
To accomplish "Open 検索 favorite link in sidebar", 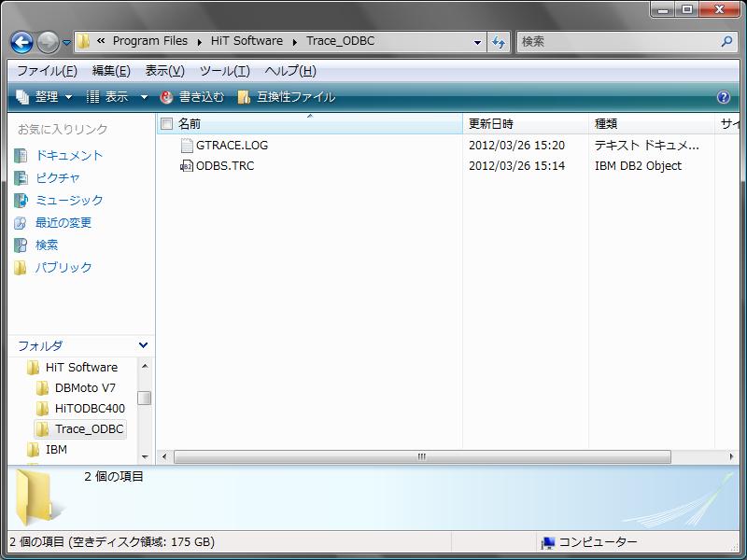I will coord(47,245).
